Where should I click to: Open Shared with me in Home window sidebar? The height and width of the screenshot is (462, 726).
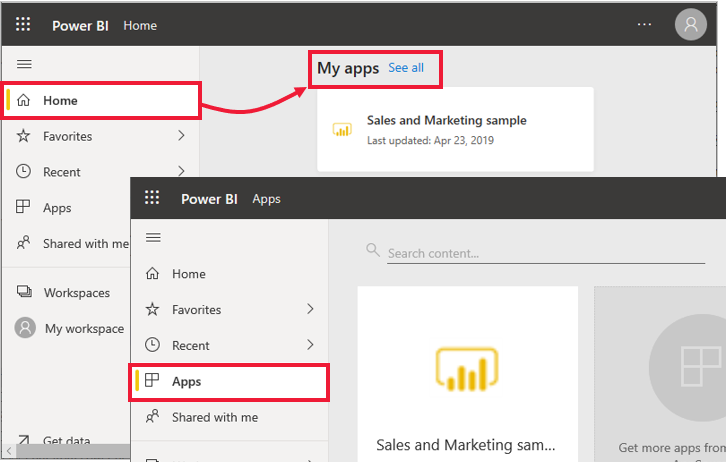coord(67,243)
